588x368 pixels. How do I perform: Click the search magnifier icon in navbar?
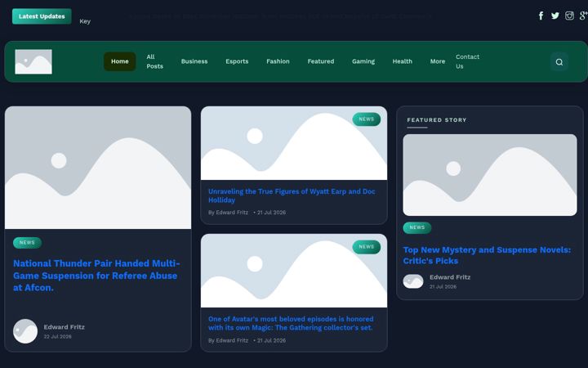[559, 62]
